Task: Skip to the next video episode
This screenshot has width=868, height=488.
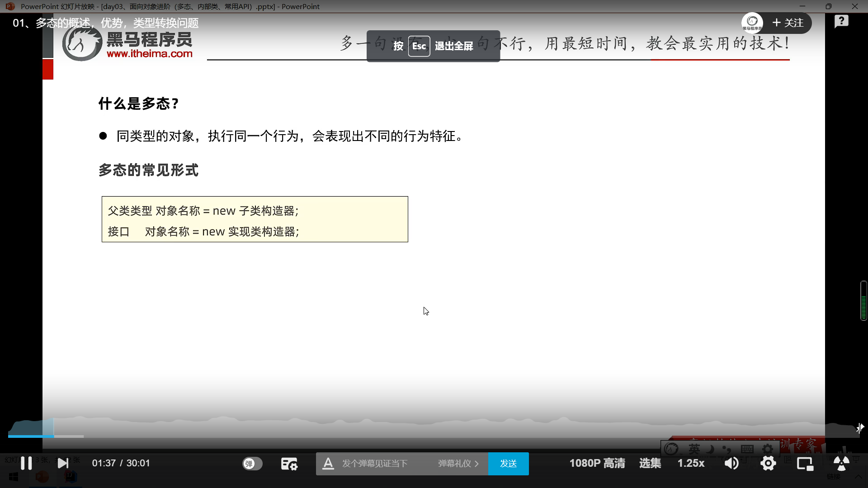Action: coord(63,463)
